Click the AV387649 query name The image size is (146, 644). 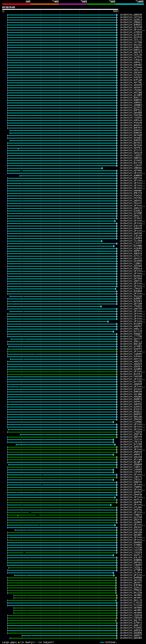(x=8, y=7)
